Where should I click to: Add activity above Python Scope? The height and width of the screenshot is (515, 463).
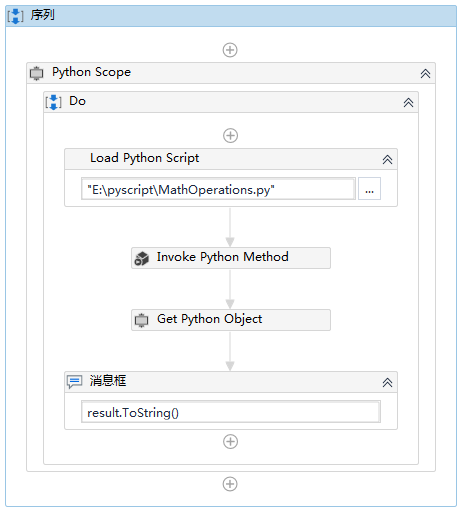tap(230, 50)
